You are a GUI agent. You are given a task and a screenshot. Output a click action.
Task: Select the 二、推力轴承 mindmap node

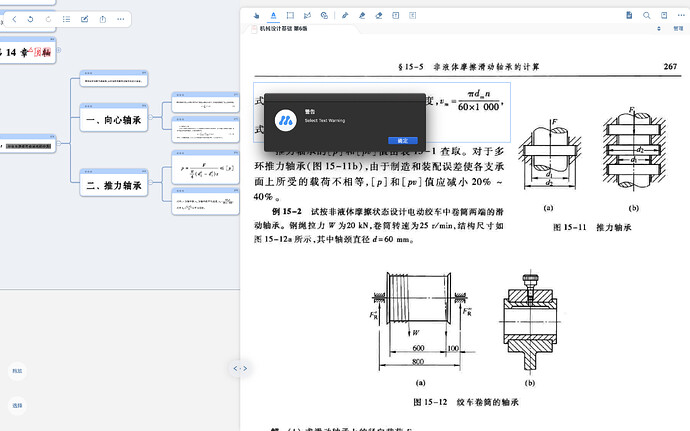114,185
